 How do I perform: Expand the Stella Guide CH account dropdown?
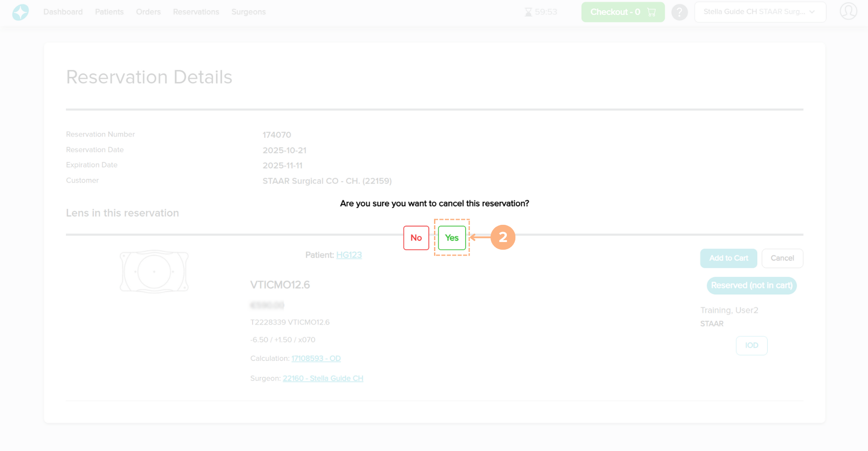click(760, 12)
